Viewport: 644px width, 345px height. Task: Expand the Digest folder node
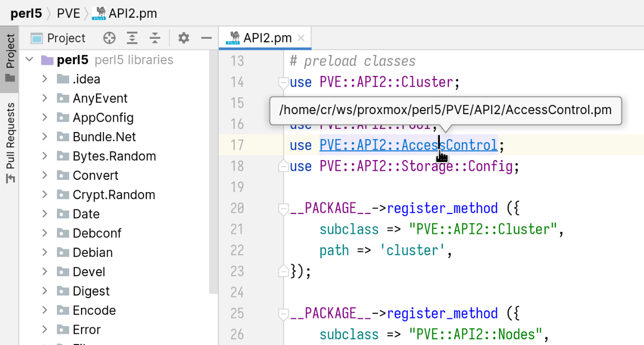45,291
